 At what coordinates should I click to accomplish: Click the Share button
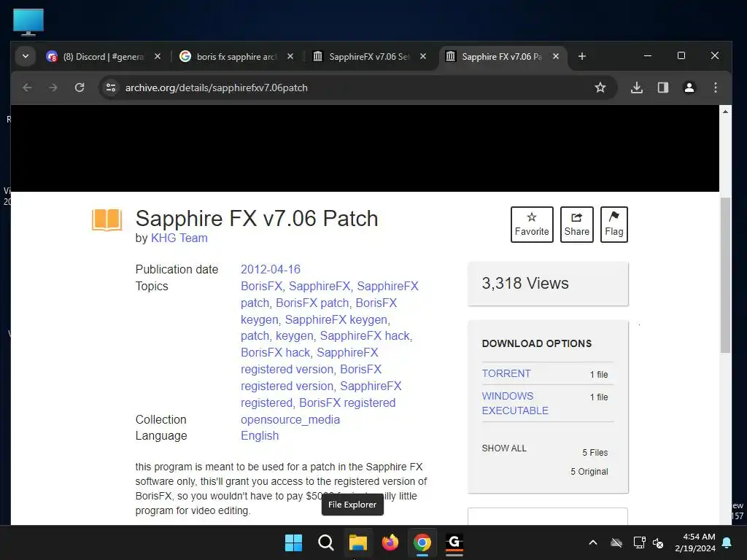[x=576, y=225]
